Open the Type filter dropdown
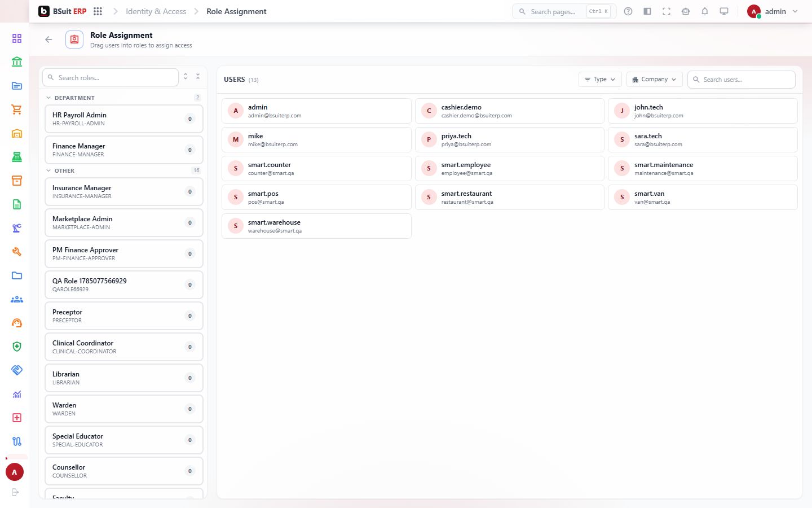812x508 pixels. tap(600, 80)
